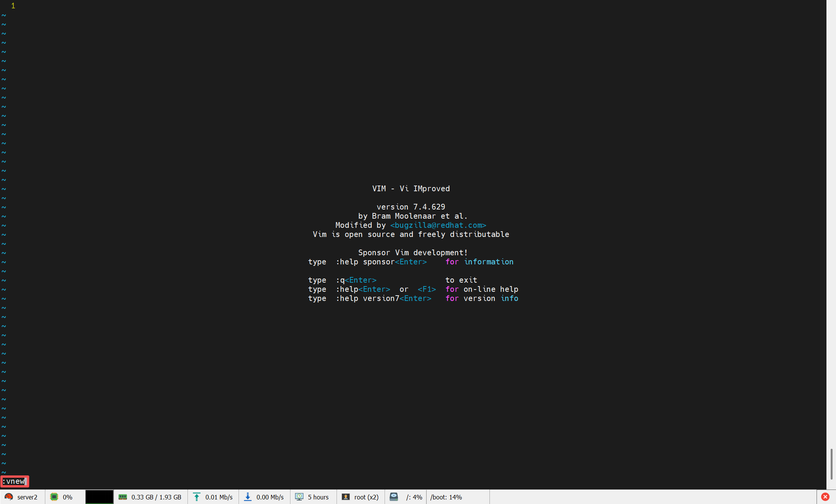This screenshot has height=504, width=836.
Task: Click the ':q<Enter>' text
Action: pos(356,280)
